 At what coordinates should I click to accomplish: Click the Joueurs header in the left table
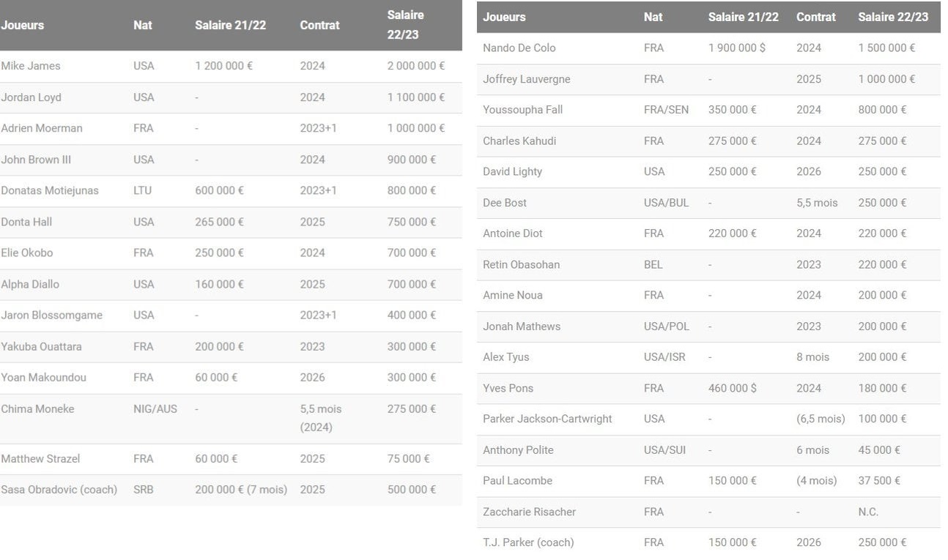(x=23, y=25)
